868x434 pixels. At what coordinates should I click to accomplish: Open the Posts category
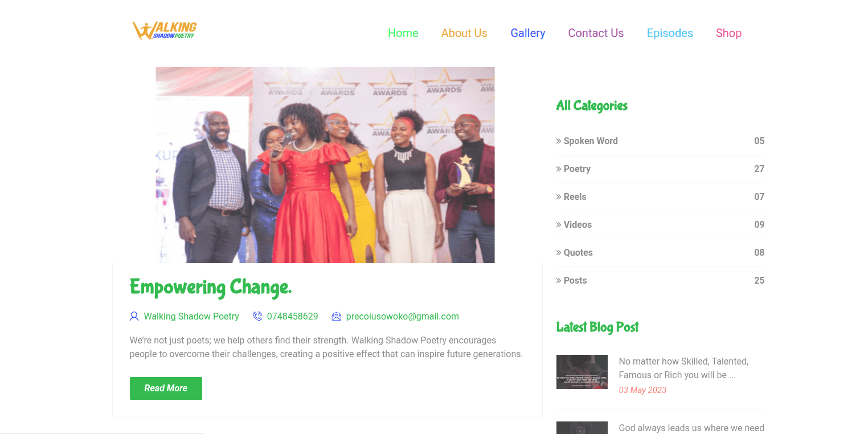click(x=575, y=281)
